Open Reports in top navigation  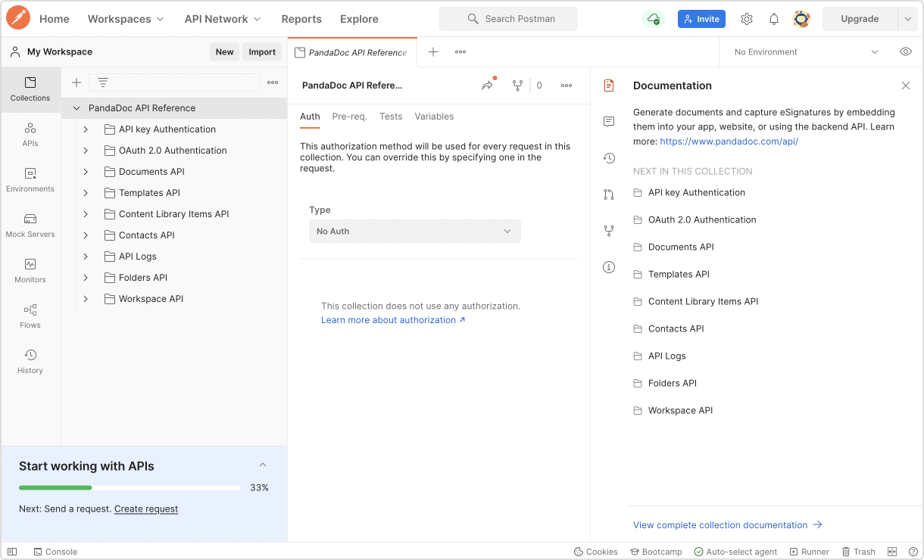(x=301, y=19)
